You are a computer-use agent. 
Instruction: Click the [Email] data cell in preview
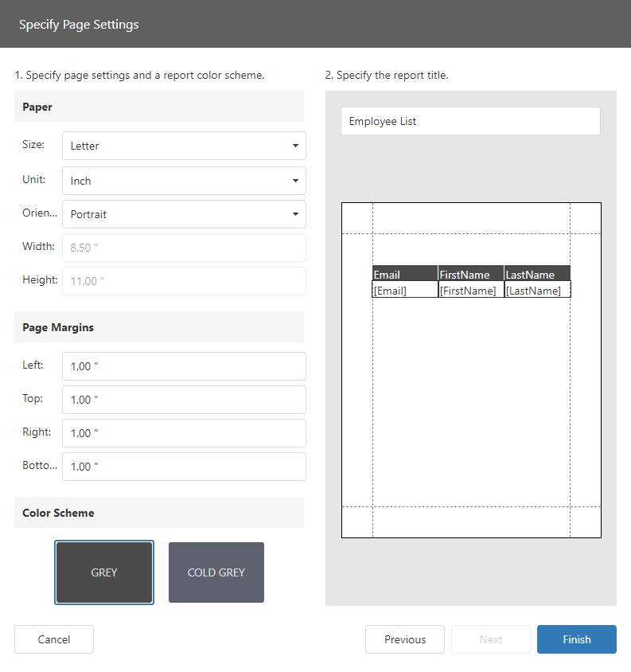click(405, 290)
